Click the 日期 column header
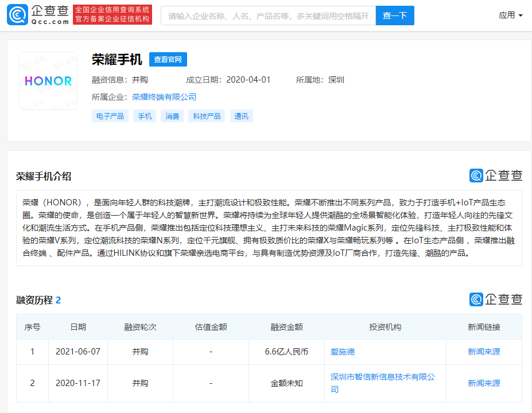This screenshot has height=413, width=532. 78,327
